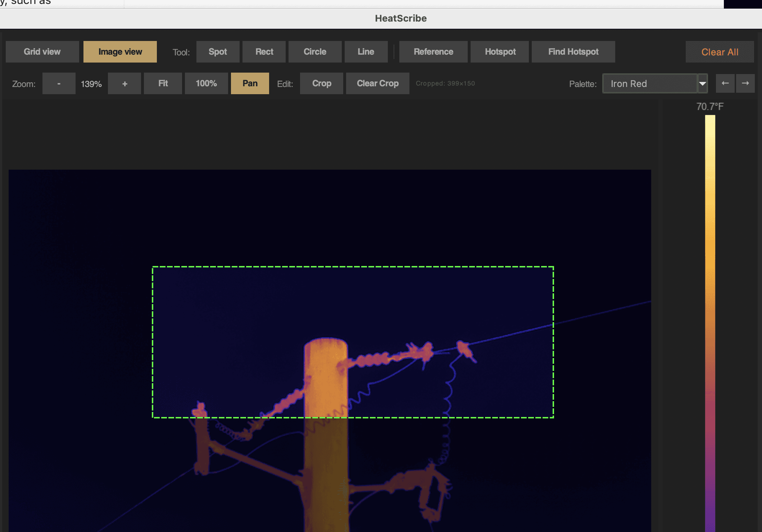The height and width of the screenshot is (532, 762).
Task: Click the 139% zoom level readout
Action: coord(91,84)
